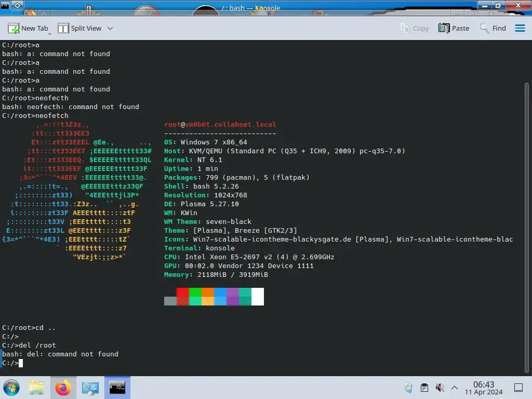Click the 'OS: Windows 7 x86_64' line

click(206, 142)
